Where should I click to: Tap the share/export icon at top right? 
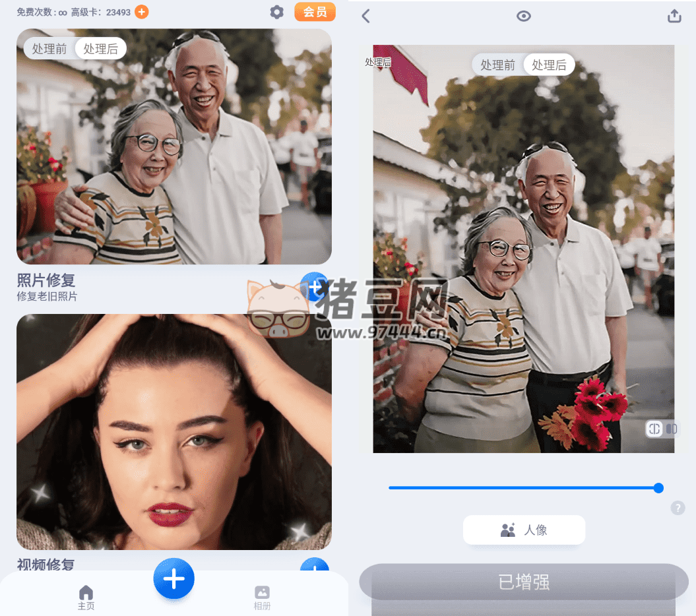pos(674,16)
